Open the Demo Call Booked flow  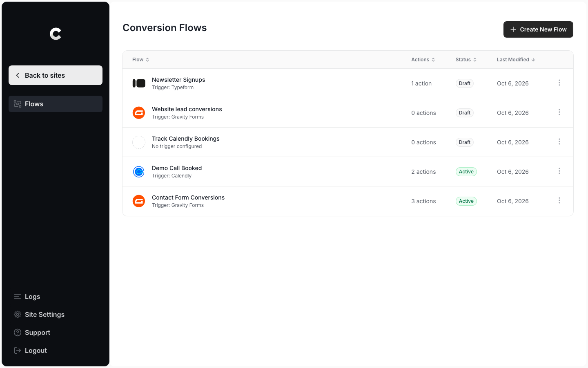(x=177, y=168)
